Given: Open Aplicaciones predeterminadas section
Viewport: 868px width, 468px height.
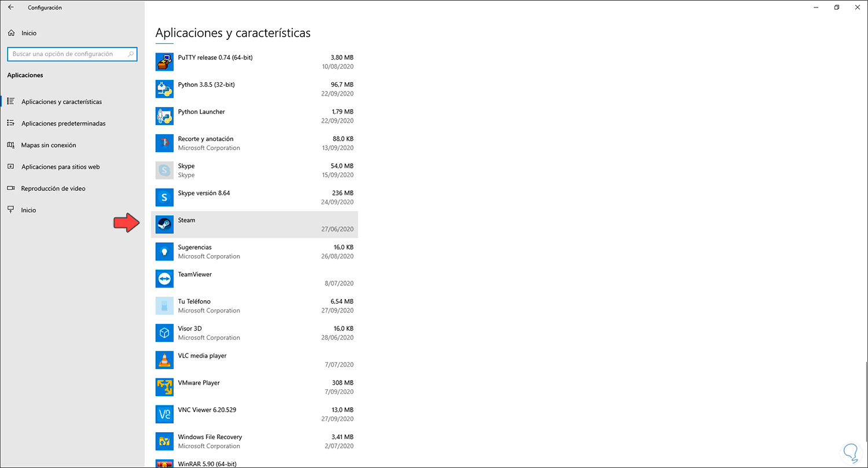Looking at the screenshot, I should (63, 123).
